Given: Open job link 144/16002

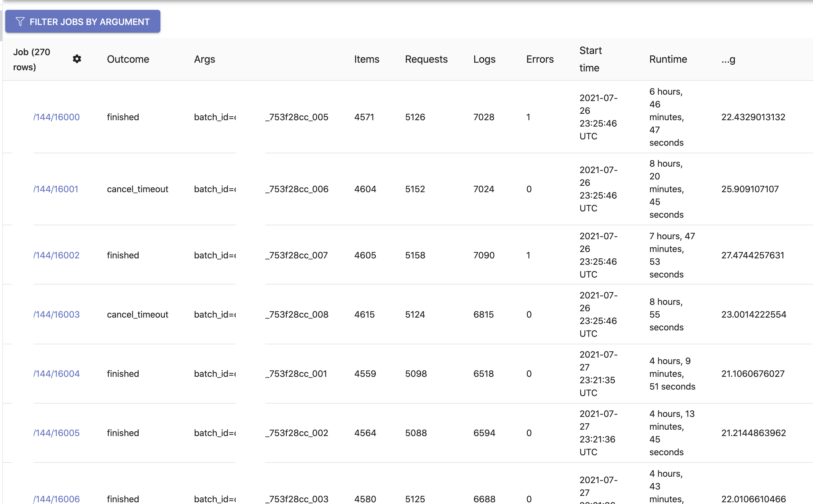Looking at the screenshot, I should [x=57, y=255].
